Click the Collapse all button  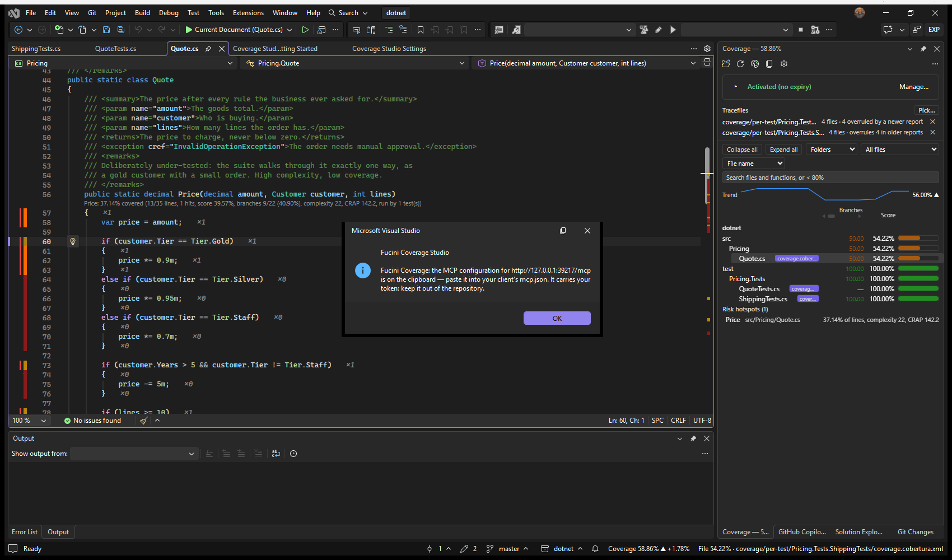pyautogui.click(x=742, y=150)
